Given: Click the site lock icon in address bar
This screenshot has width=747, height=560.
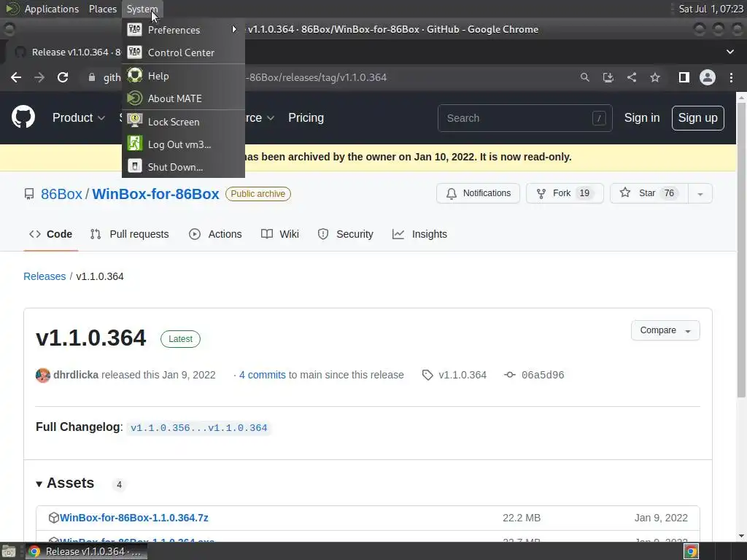Looking at the screenshot, I should click(x=91, y=77).
